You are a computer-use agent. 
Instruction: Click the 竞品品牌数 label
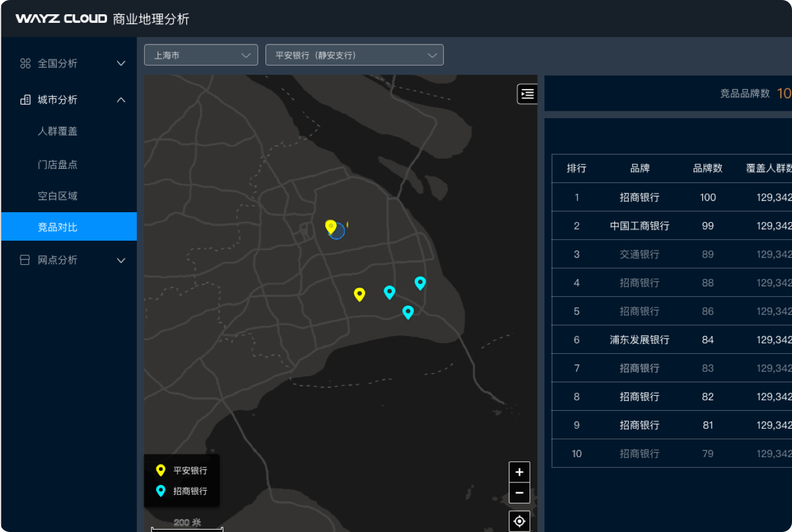pyautogui.click(x=745, y=93)
